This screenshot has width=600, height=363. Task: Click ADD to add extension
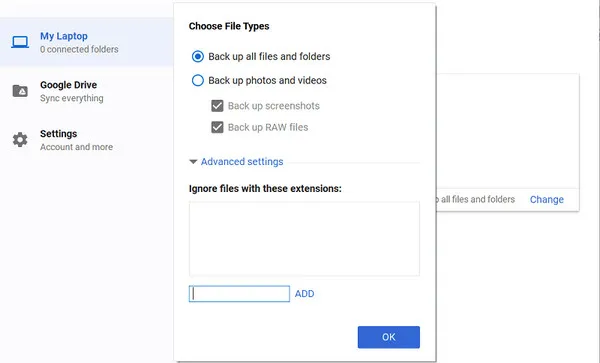pos(305,294)
